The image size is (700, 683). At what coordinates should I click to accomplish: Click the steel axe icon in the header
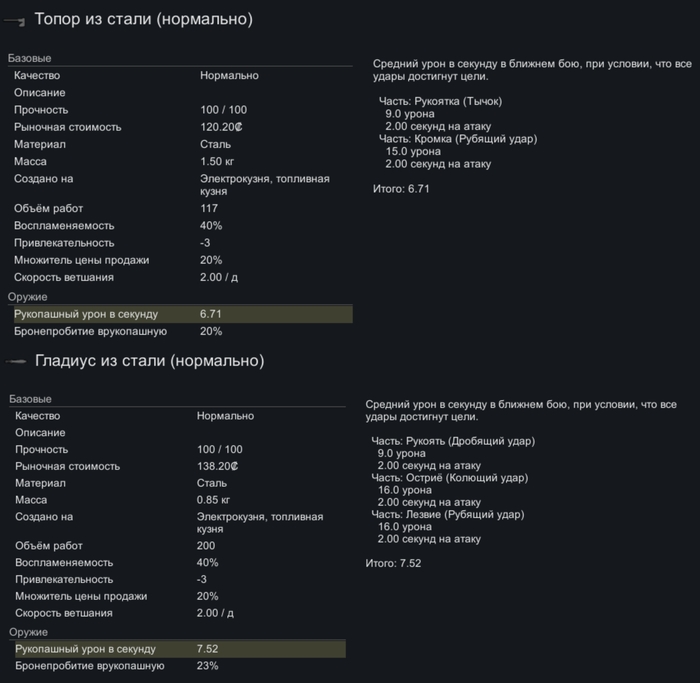[15, 21]
